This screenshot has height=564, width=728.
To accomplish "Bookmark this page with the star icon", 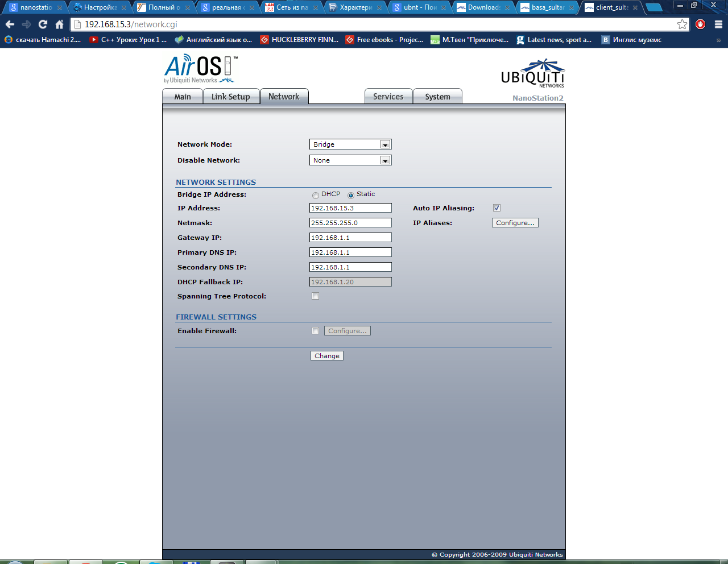I will [x=682, y=24].
